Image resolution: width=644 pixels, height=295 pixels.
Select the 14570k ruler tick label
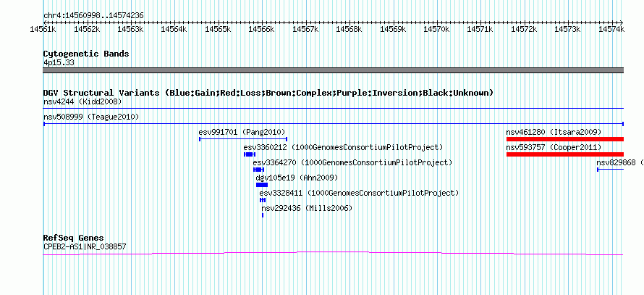click(x=437, y=29)
